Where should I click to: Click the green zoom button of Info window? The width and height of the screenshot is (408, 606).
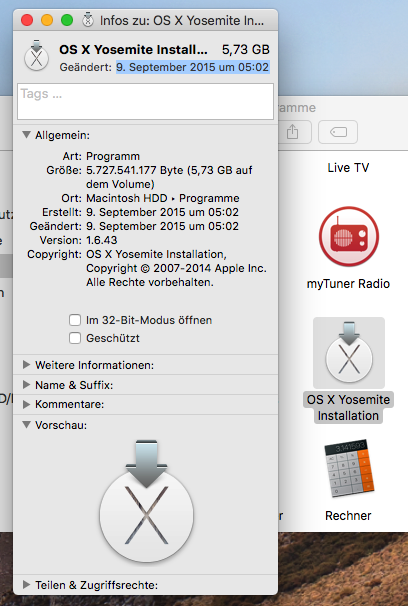(x=67, y=20)
